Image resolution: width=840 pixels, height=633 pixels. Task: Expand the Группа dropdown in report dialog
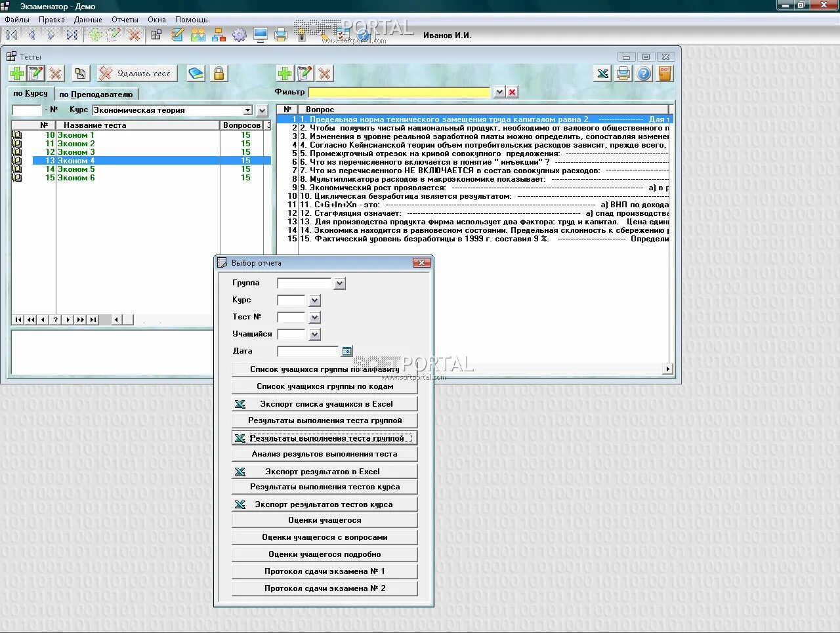coord(339,284)
